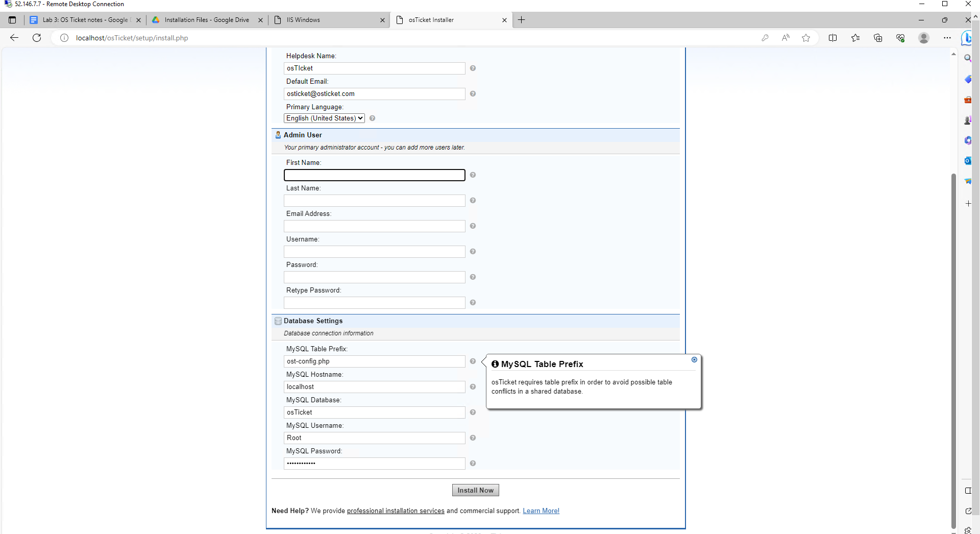Click help icon next to First Name
This screenshot has height=534, width=980.
[x=473, y=175]
